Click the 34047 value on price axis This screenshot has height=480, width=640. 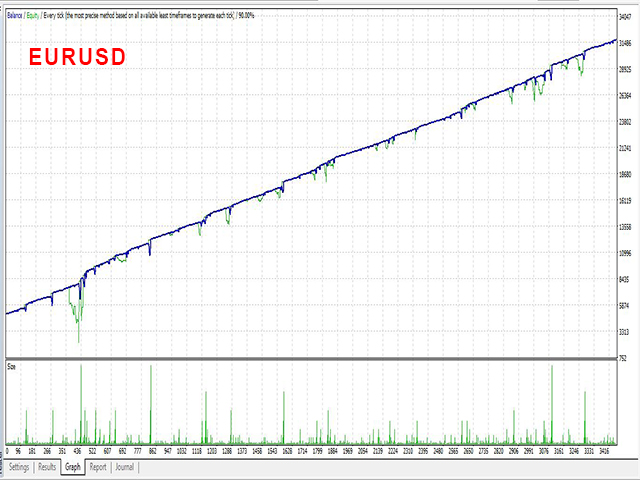(625, 17)
